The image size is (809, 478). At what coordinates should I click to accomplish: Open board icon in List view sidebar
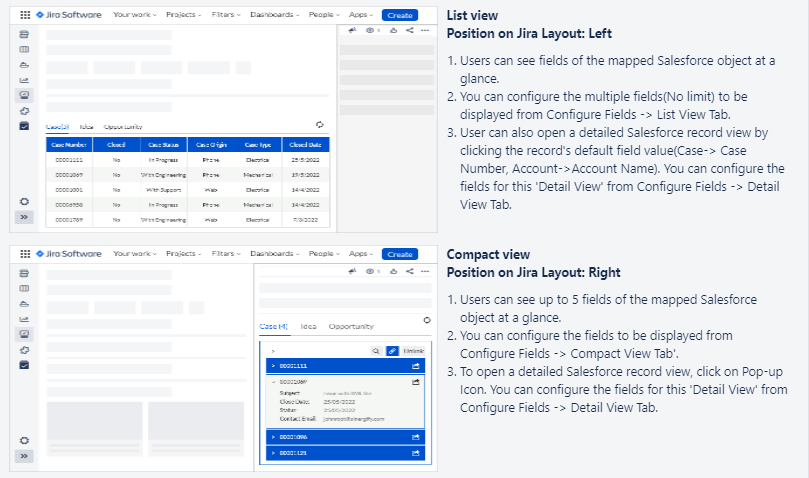(x=24, y=50)
